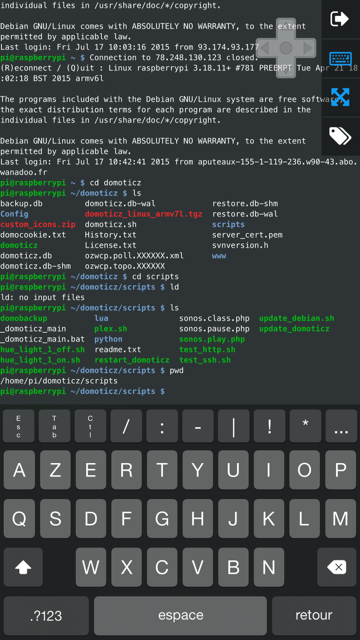Tap the I key
This screenshot has height=640, width=360.
pyautogui.click(x=269, y=470)
